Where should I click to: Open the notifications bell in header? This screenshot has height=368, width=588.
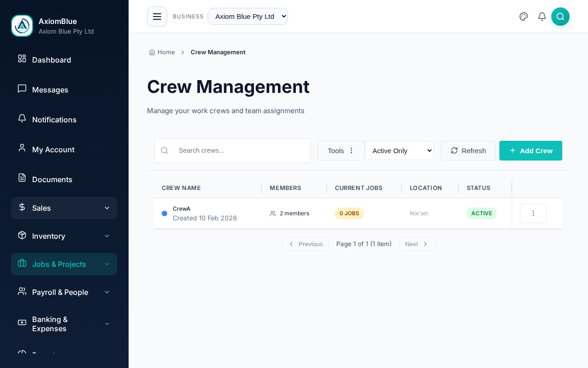pos(542,17)
